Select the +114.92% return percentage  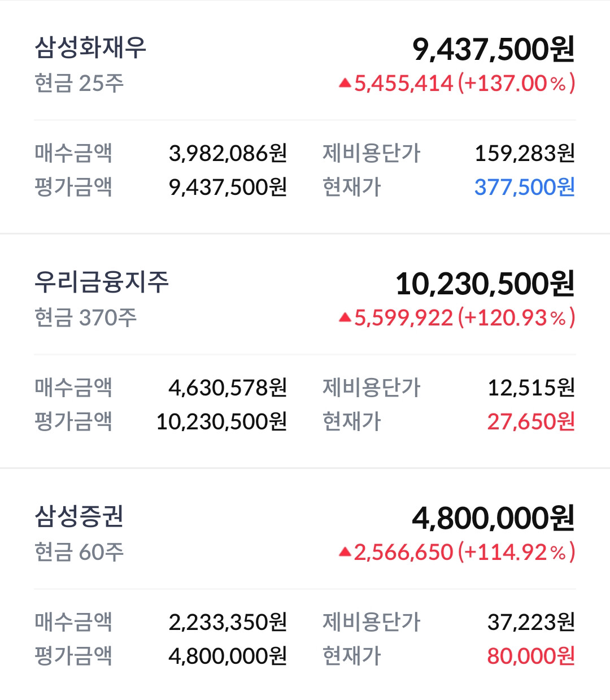click(516, 553)
